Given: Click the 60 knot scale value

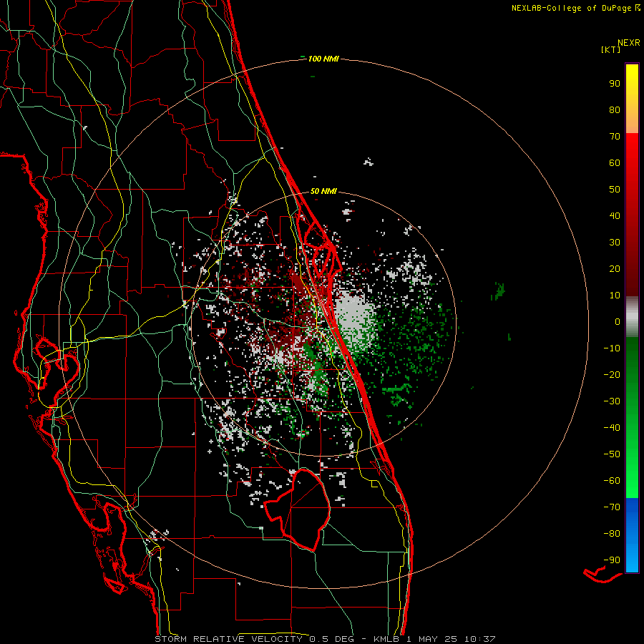Looking at the screenshot, I should point(615,162).
